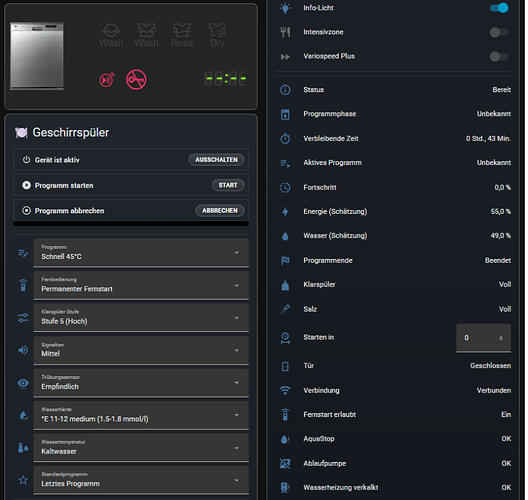This screenshot has height=500, width=528.
Task: Click the Wasserheizung verkalkt icon
Action: coord(285,488)
